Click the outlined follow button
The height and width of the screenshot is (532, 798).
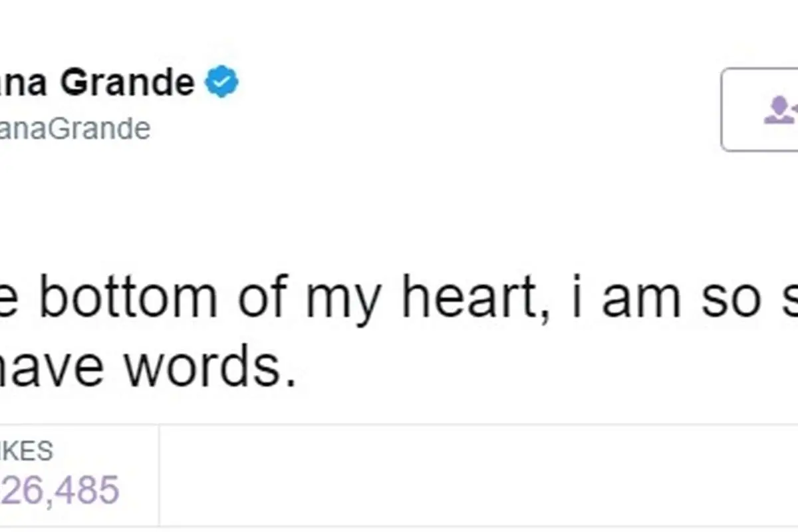pos(759,110)
